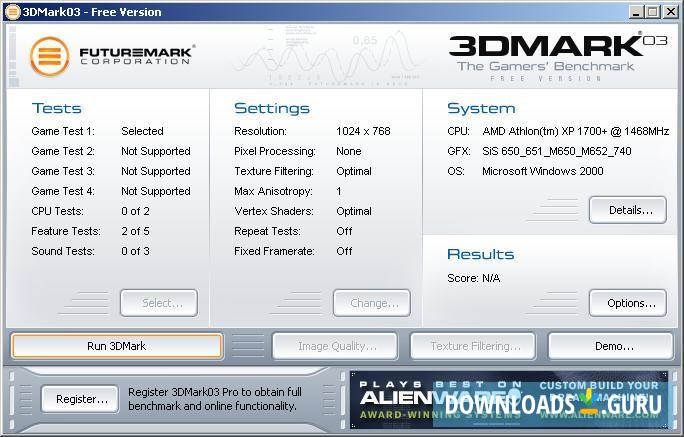Screen dimensions: 684x437
Task: Click the Run 3DMark button
Action: coord(116,346)
